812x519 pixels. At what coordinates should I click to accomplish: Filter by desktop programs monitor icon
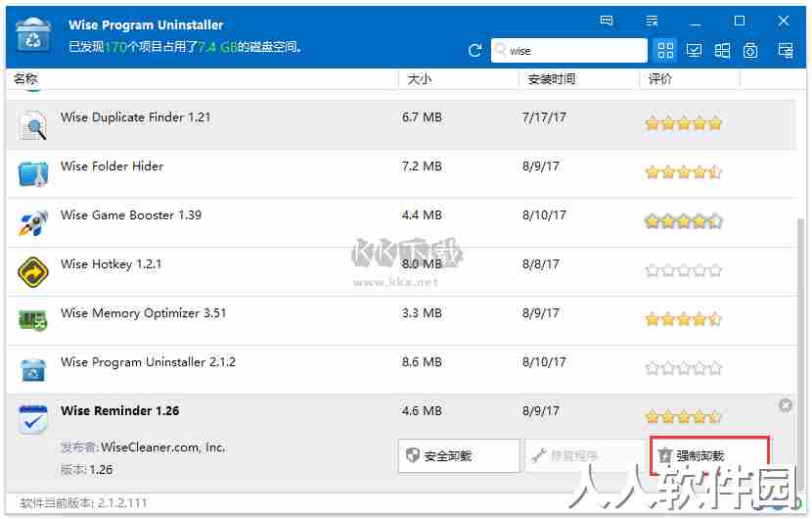point(694,50)
